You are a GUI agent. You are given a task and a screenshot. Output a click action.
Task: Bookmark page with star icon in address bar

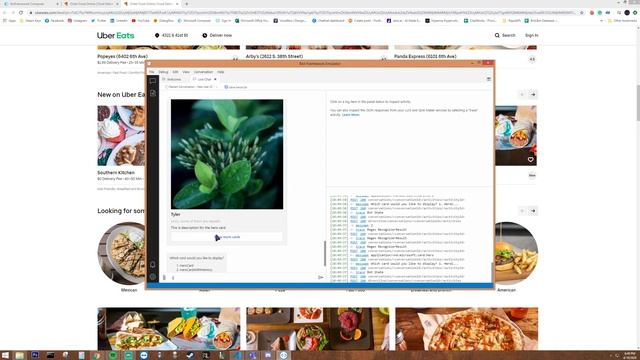(582, 13)
